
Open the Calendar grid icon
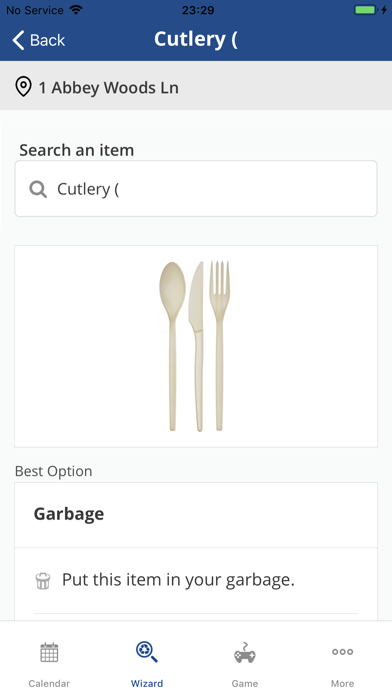pyautogui.click(x=49, y=652)
